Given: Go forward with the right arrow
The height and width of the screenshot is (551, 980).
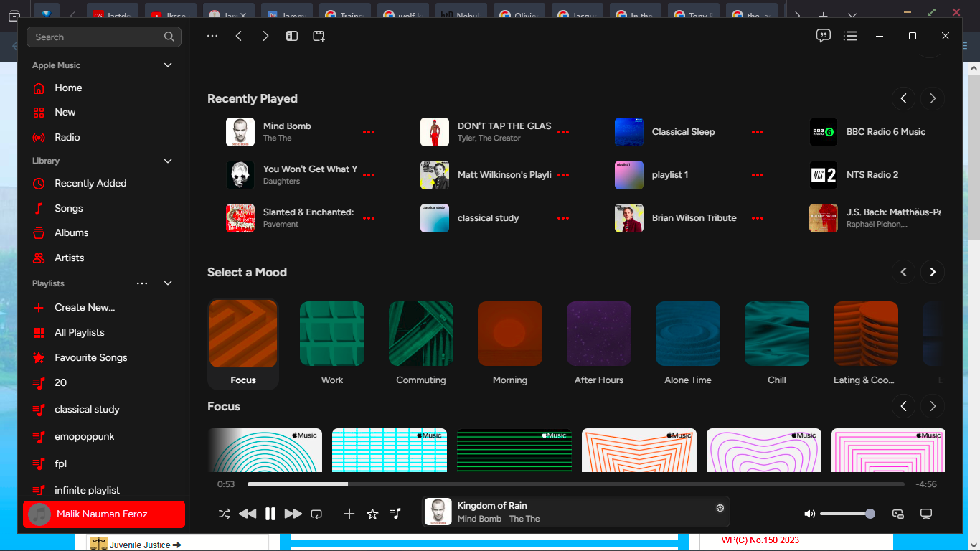Looking at the screenshot, I should pos(265,36).
